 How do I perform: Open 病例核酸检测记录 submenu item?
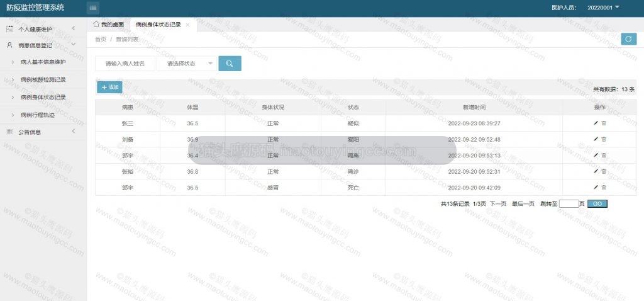43,79
